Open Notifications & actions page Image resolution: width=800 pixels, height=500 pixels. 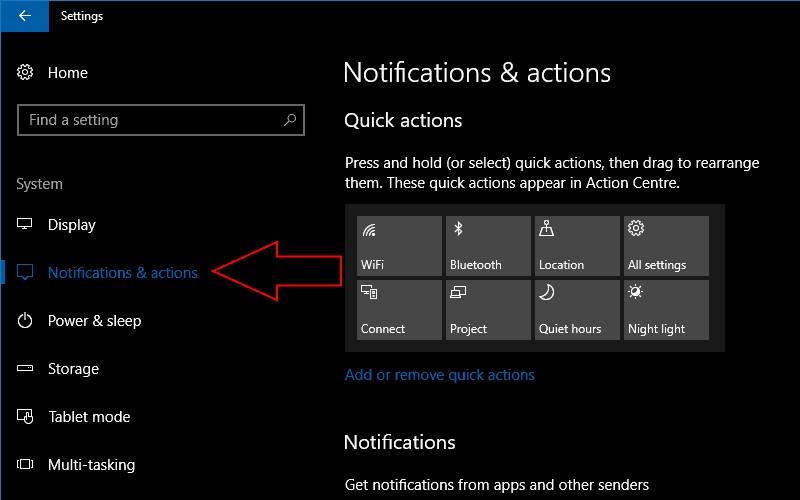[122, 273]
